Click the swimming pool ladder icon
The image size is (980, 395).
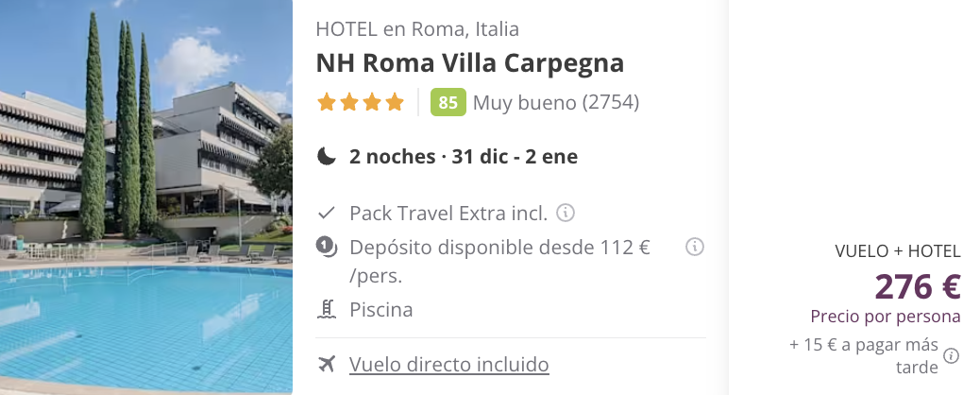pyautogui.click(x=327, y=309)
